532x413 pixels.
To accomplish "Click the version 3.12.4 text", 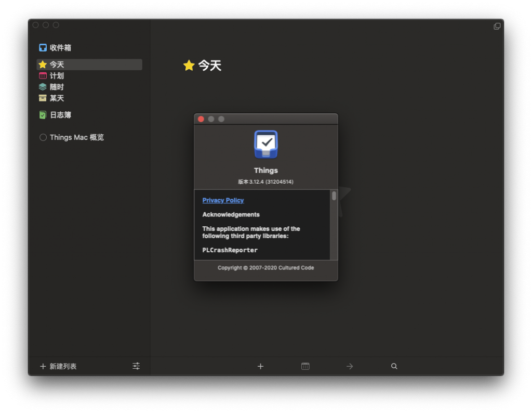I will pos(265,182).
